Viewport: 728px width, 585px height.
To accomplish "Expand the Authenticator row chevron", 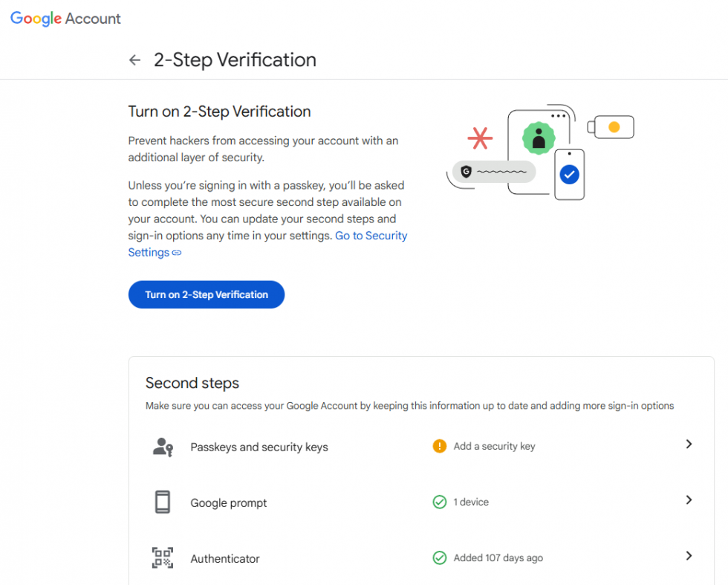I will 689,556.
